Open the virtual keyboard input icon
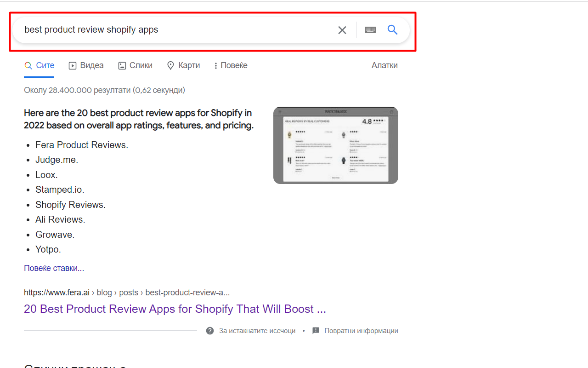Image resolution: width=588 pixels, height=368 pixels. (x=370, y=29)
